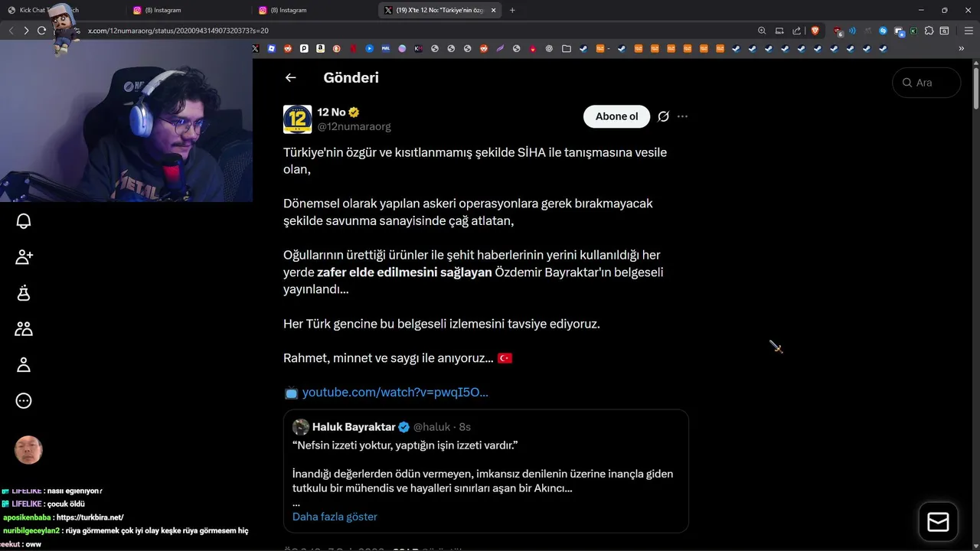Click the share page icon in address bar

pos(797,31)
